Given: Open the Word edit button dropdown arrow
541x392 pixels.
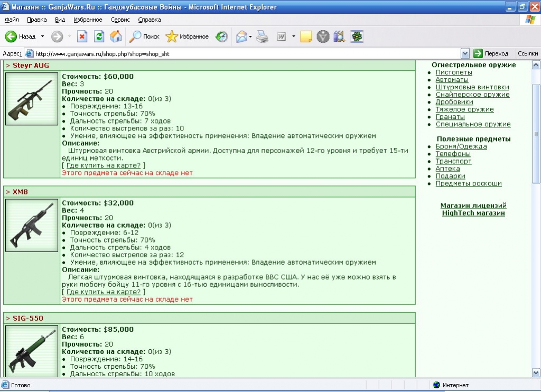Looking at the screenshot, I should pyautogui.click(x=294, y=36).
